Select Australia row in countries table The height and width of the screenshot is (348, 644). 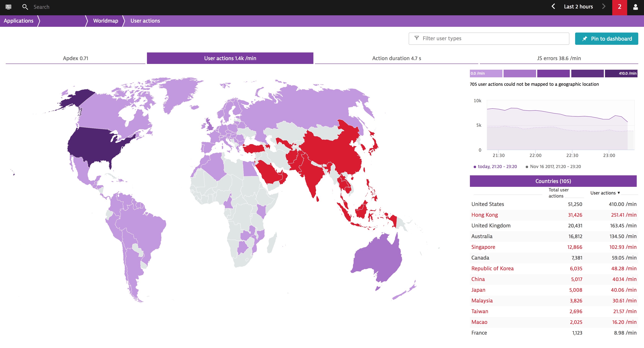[x=554, y=236]
